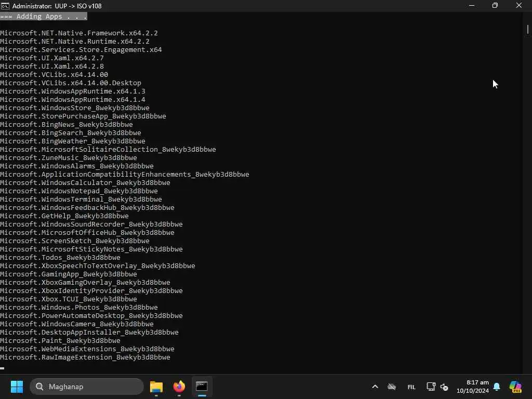Click the Microsoft.WindowsCalculator line
Image resolution: width=532 pixels, height=399 pixels.
[x=85, y=182]
